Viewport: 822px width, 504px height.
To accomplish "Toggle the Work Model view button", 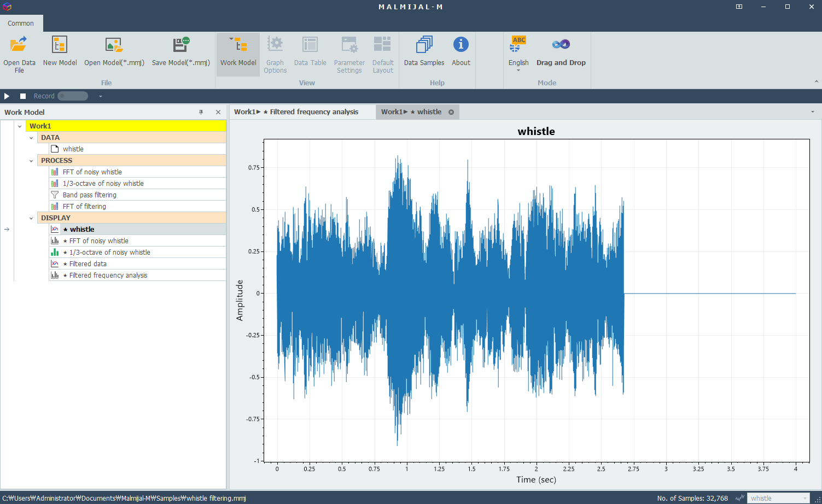I will click(x=238, y=54).
